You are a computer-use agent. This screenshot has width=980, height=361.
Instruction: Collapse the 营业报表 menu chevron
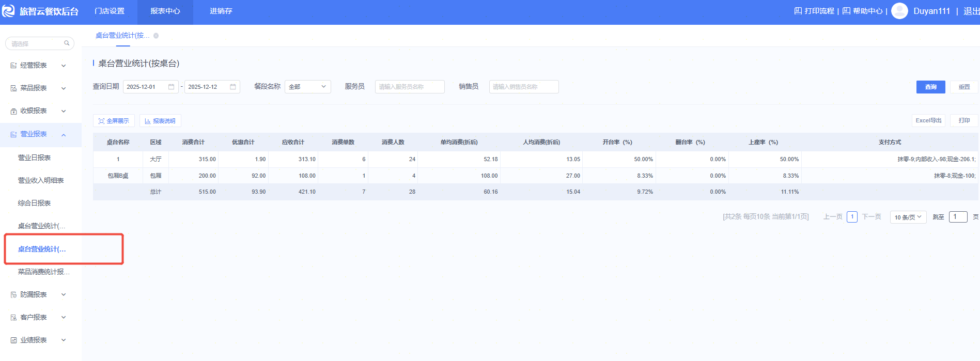click(64, 135)
